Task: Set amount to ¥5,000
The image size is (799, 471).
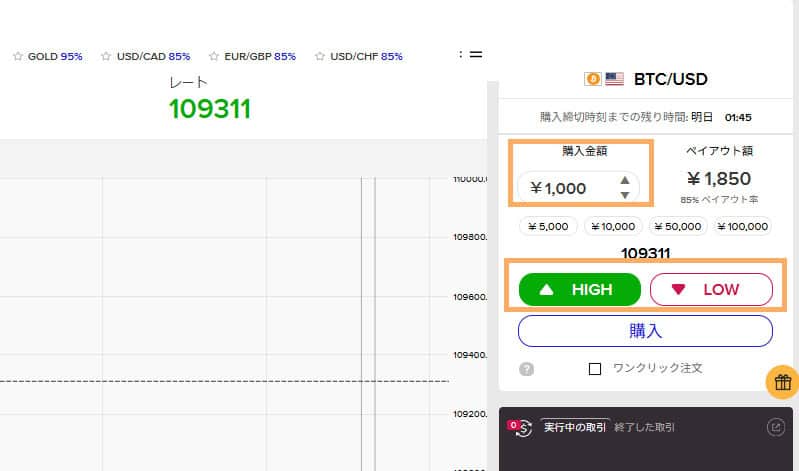Action: pyautogui.click(x=548, y=226)
